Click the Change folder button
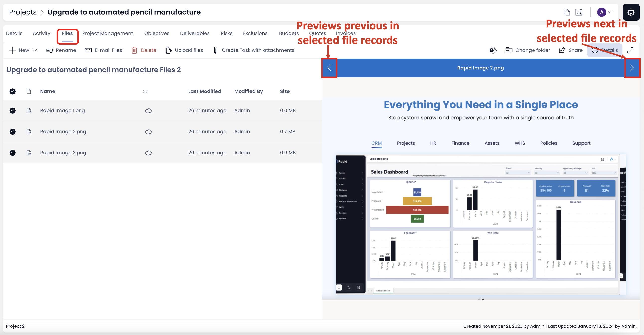Viewport: 644px width, 335px height. click(x=528, y=50)
